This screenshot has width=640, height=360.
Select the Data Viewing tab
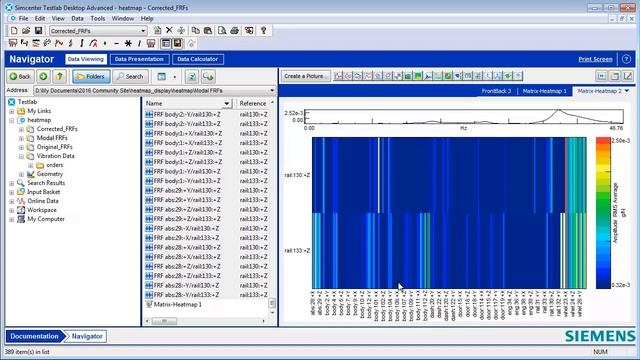pos(86,59)
